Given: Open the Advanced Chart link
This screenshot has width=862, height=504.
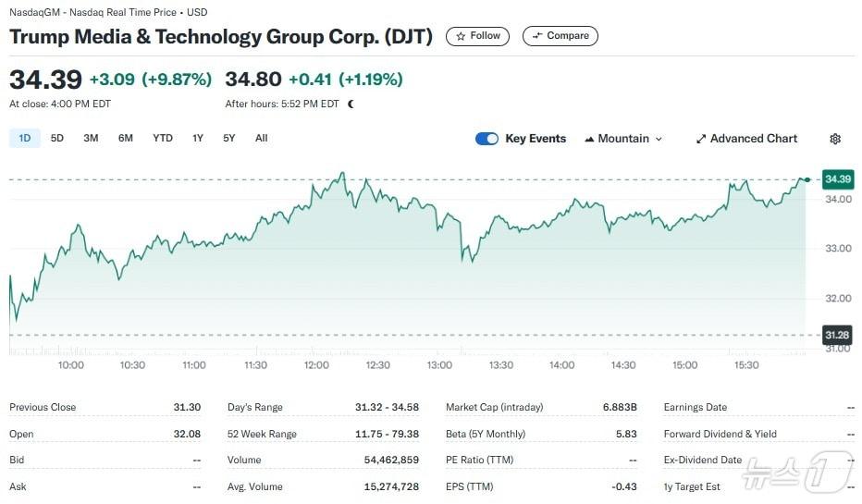Looking at the screenshot, I should 753,139.
